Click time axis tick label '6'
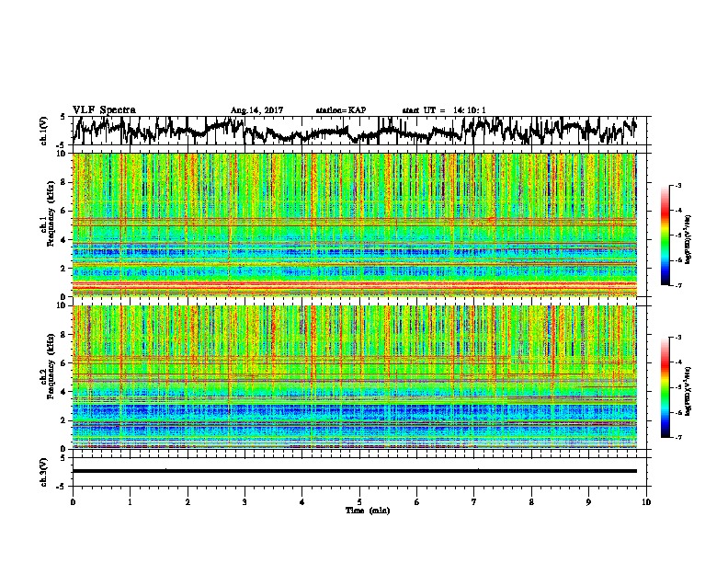The image size is (728, 563). [x=417, y=502]
